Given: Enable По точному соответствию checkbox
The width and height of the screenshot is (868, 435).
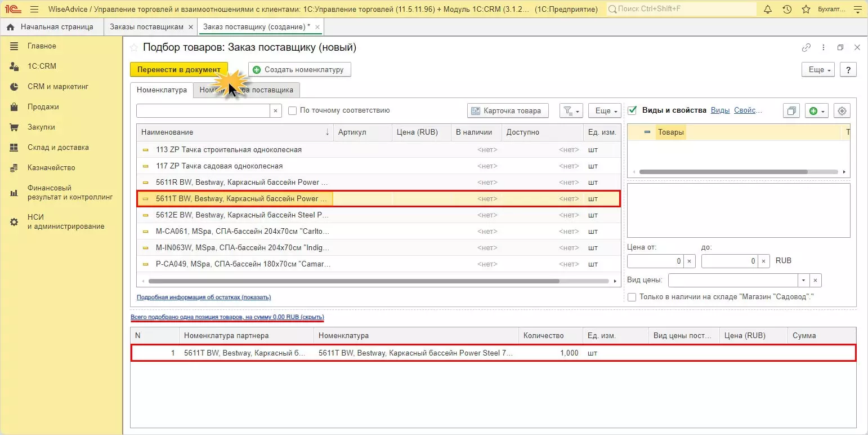Looking at the screenshot, I should click(292, 110).
